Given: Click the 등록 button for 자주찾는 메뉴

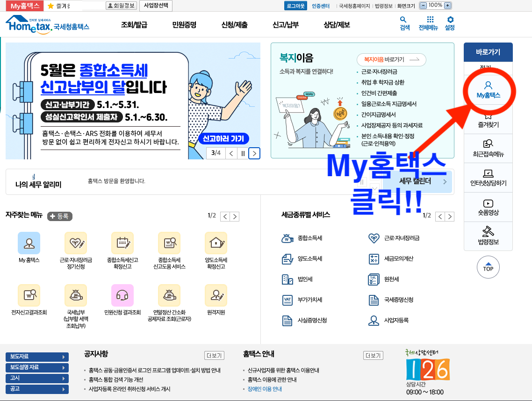Looking at the screenshot, I should tap(60, 216).
